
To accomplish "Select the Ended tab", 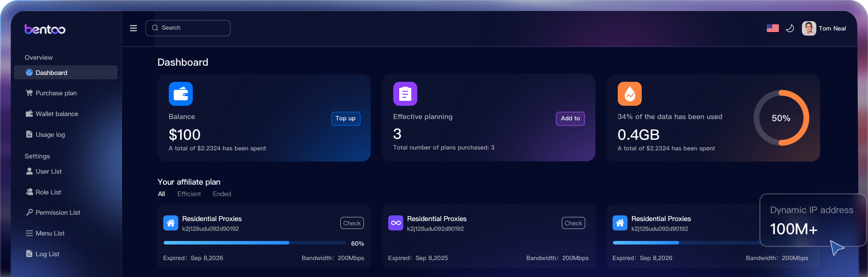I will pyautogui.click(x=222, y=194).
